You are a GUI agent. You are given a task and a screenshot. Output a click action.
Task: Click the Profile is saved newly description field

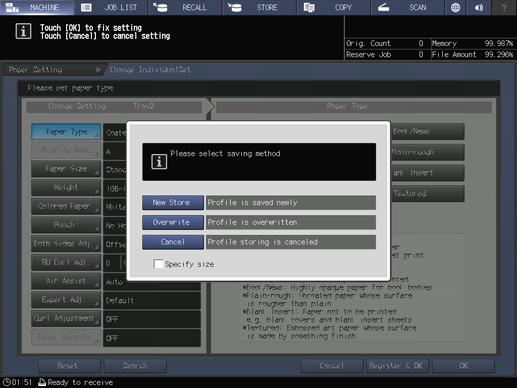pos(291,203)
